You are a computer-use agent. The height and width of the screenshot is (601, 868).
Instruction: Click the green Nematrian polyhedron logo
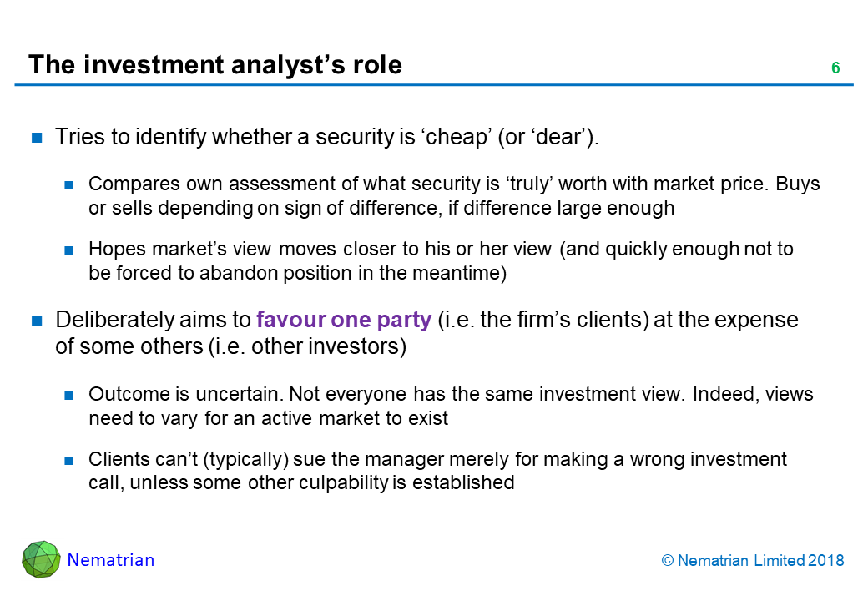[x=41, y=560]
